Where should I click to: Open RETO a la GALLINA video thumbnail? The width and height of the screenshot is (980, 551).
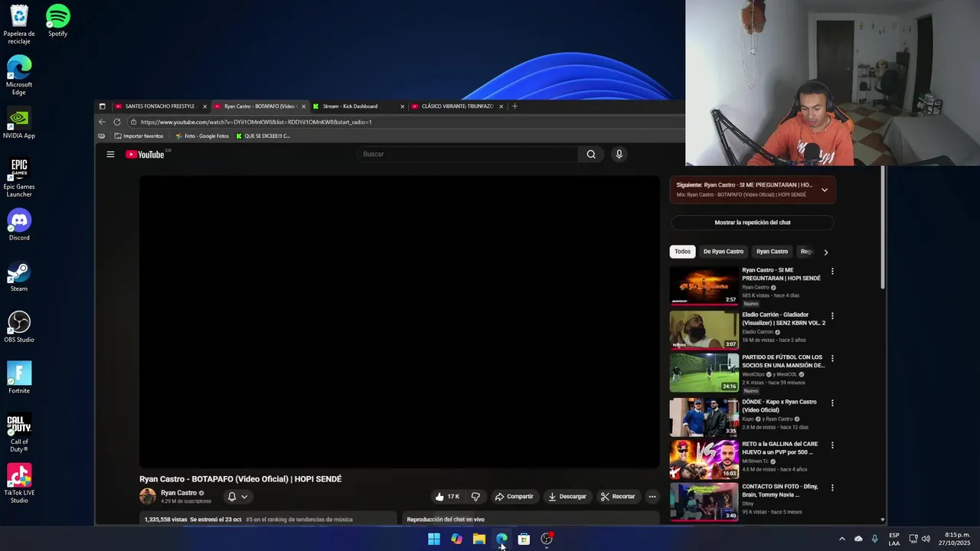point(704,459)
